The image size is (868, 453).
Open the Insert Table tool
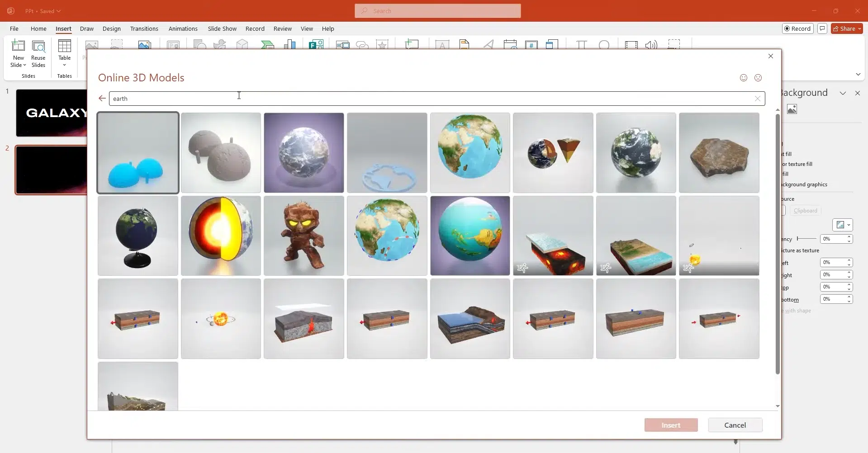point(65,51)
